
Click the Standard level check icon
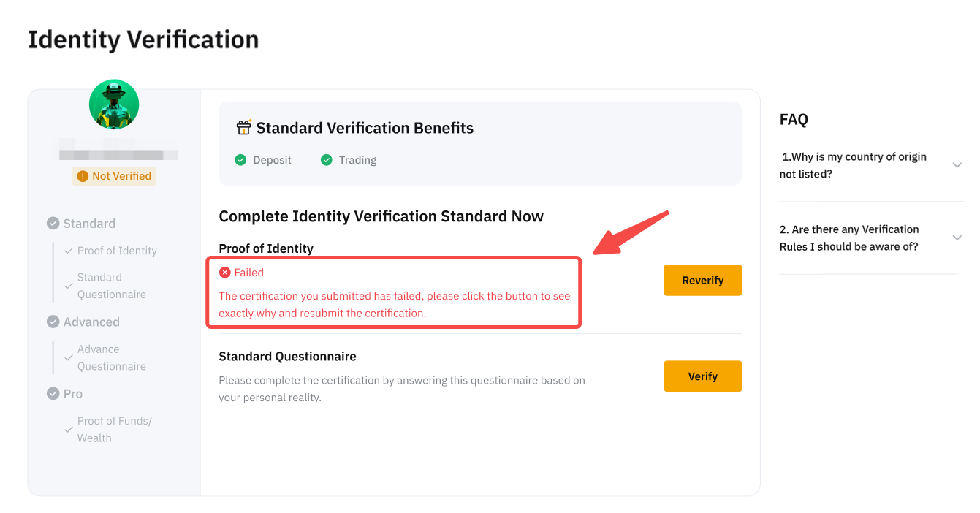(53, 224)
